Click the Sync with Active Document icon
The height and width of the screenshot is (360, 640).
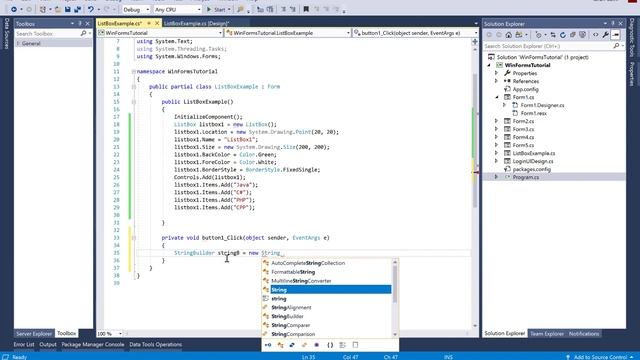click(553, 35)
